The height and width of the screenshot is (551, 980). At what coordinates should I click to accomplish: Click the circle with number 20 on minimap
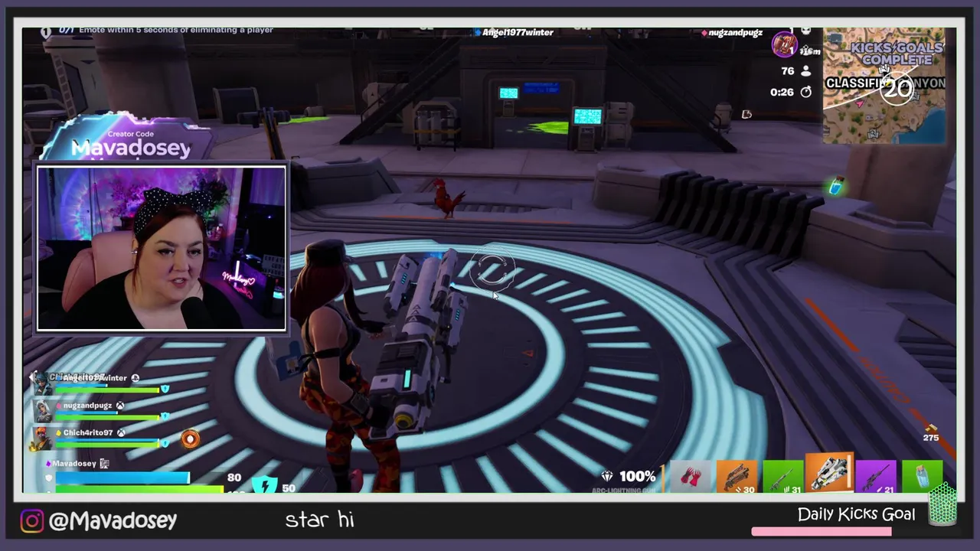tap(897, 89)
